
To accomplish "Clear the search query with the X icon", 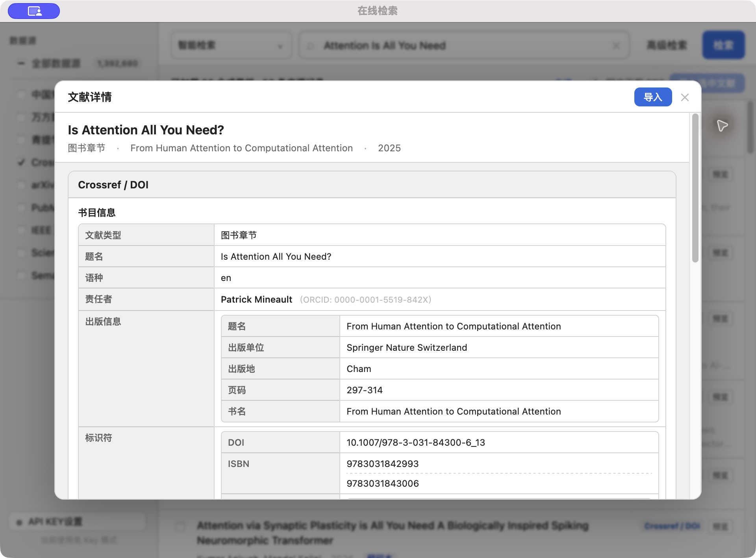I will point(616,46).
